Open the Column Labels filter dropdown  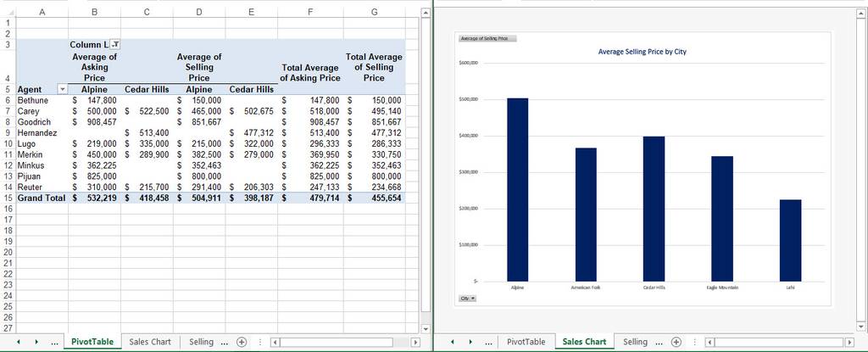click(114, 44)
